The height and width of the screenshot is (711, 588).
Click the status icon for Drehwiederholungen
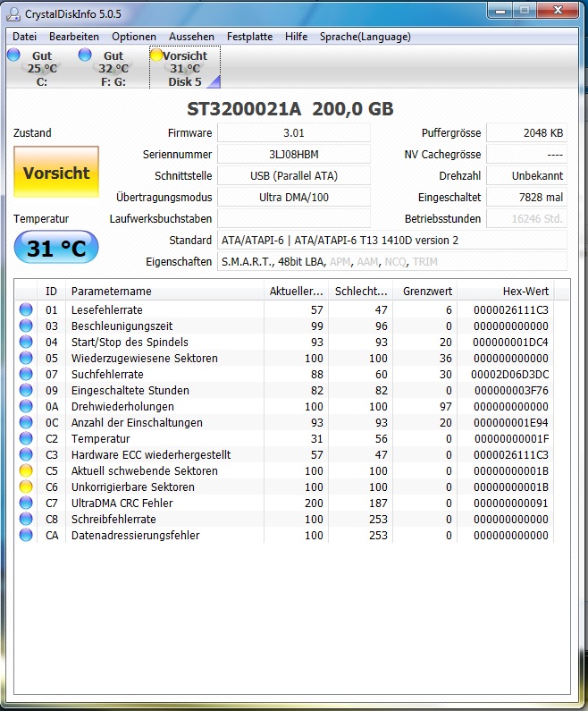26,406
